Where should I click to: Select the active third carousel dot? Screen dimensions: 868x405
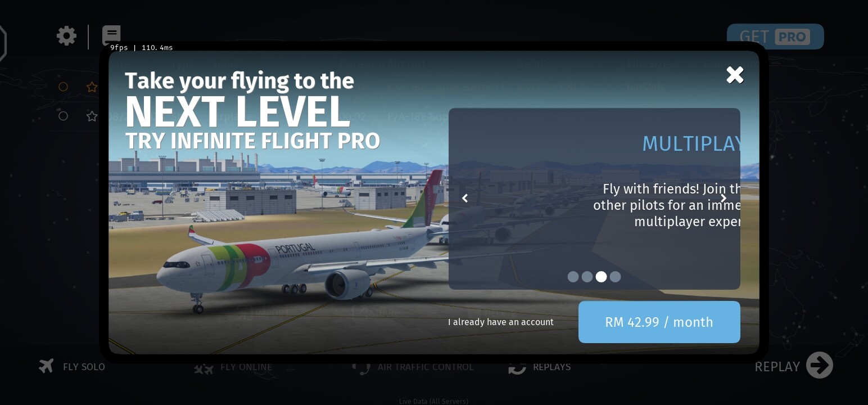point(601,277)
